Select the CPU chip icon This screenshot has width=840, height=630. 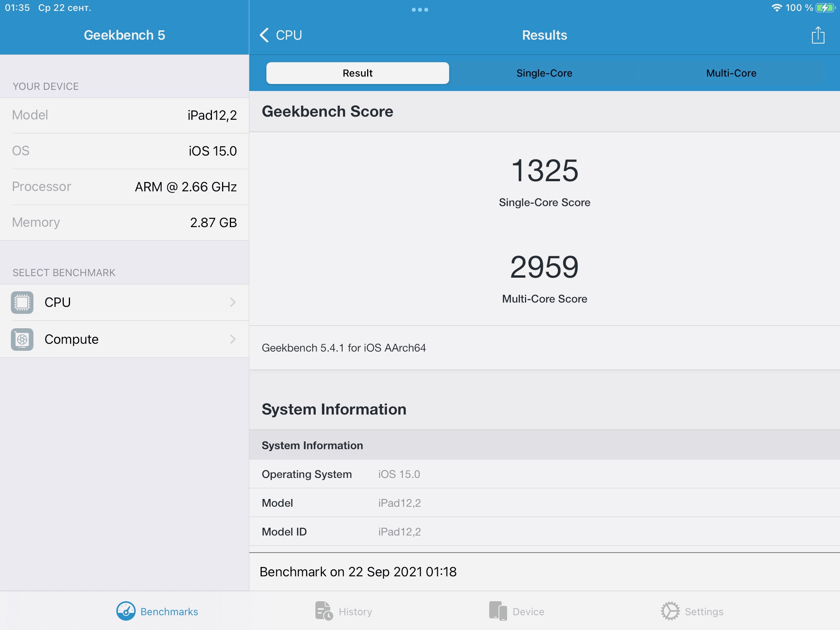click(x=22, y=302)
